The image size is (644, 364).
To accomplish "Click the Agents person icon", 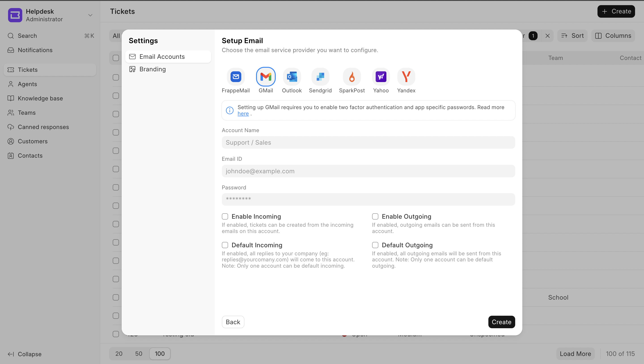I will [11, 84].
